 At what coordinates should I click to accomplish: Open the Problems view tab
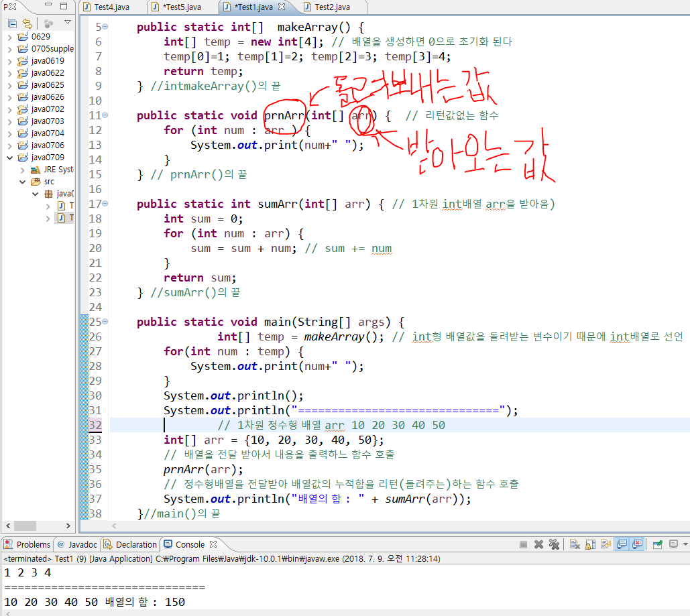click(x=27, y=544)
